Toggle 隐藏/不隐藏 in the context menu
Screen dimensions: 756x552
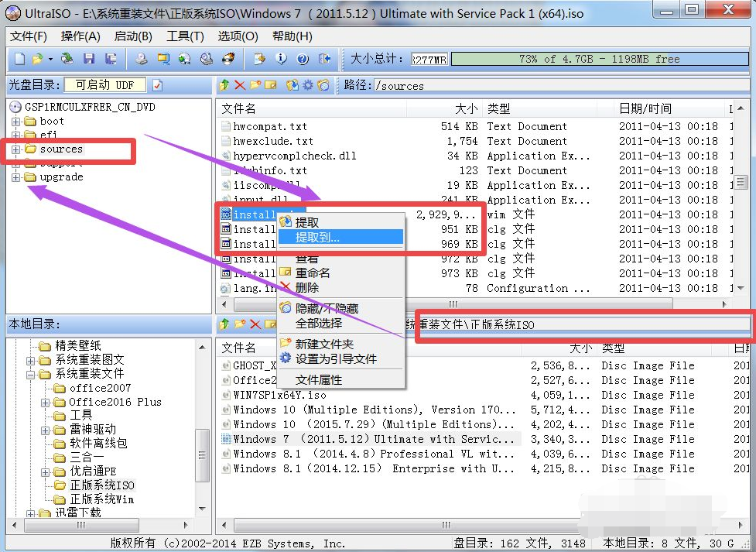[327, 308]
